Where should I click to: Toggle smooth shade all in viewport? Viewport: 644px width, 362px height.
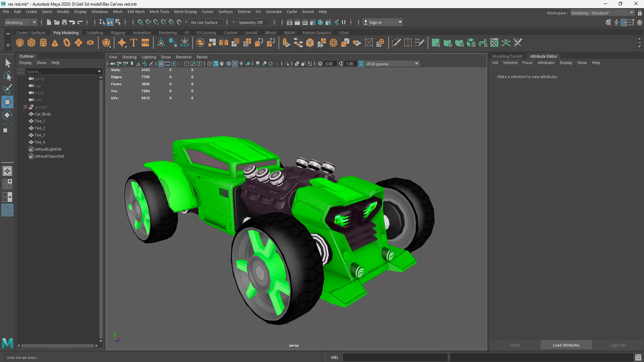tap(216, 64)
